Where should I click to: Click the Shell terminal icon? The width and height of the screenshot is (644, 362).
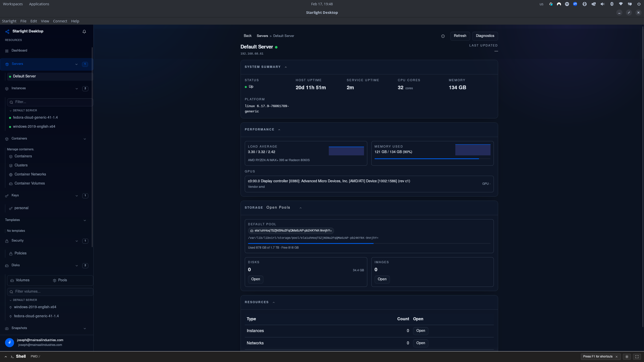click(12, 357)
